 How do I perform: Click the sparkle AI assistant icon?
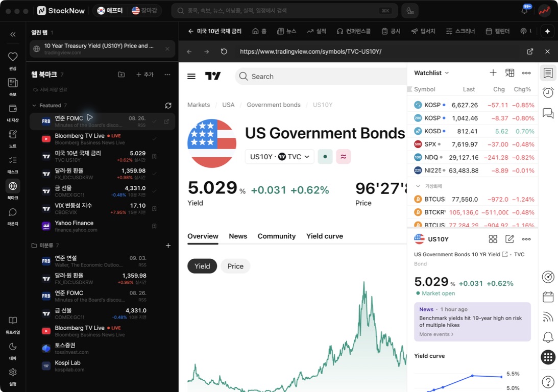click(547, 31)
